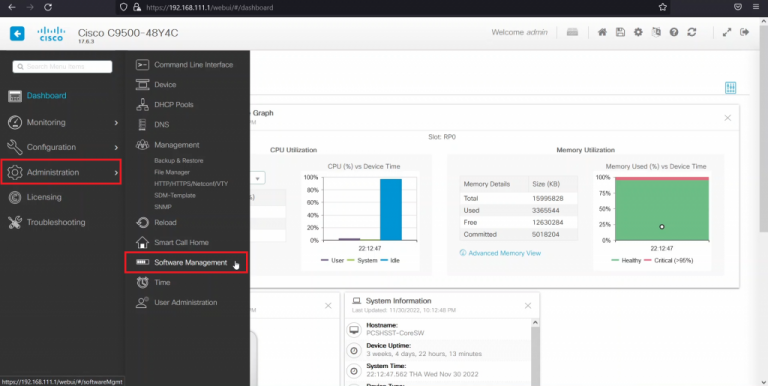
Task: Click the memory chart data point
Action: coord(662,227)
